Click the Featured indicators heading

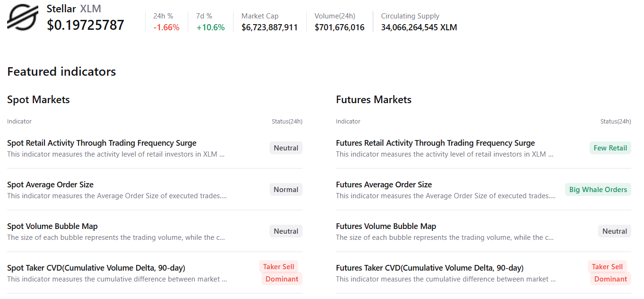[61, 72]
